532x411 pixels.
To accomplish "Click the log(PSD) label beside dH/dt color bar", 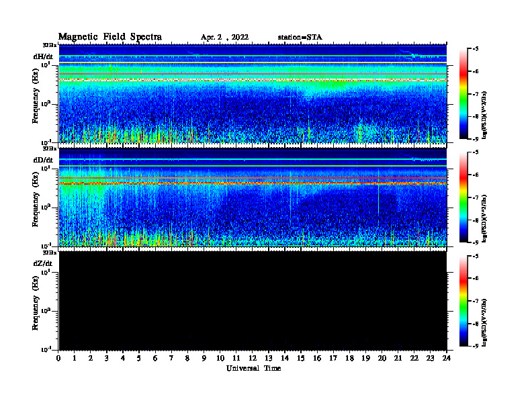I will [485, 115].
